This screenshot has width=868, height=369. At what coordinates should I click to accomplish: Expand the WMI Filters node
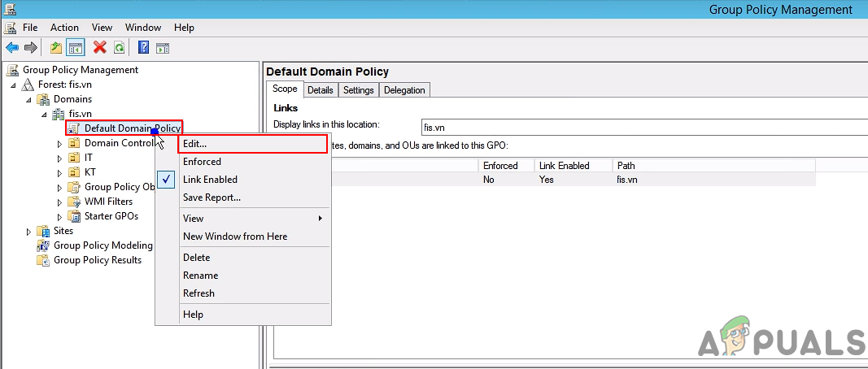59,202
